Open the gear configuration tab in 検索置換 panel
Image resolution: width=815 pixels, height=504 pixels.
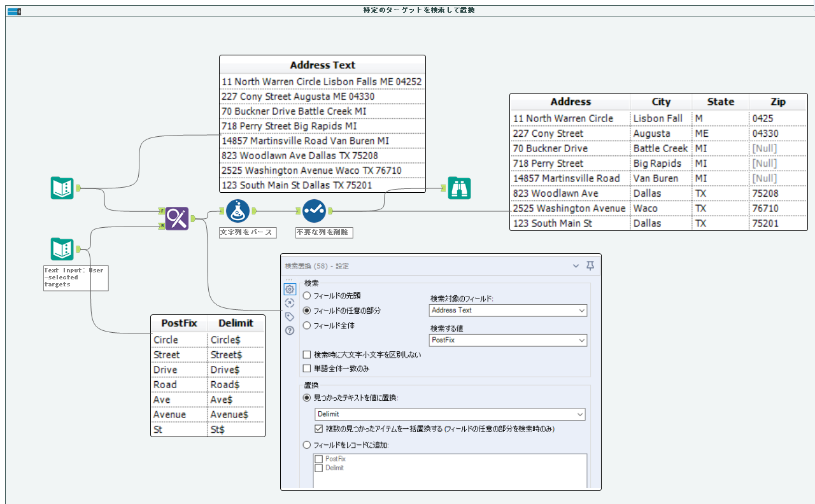point(290,290)
